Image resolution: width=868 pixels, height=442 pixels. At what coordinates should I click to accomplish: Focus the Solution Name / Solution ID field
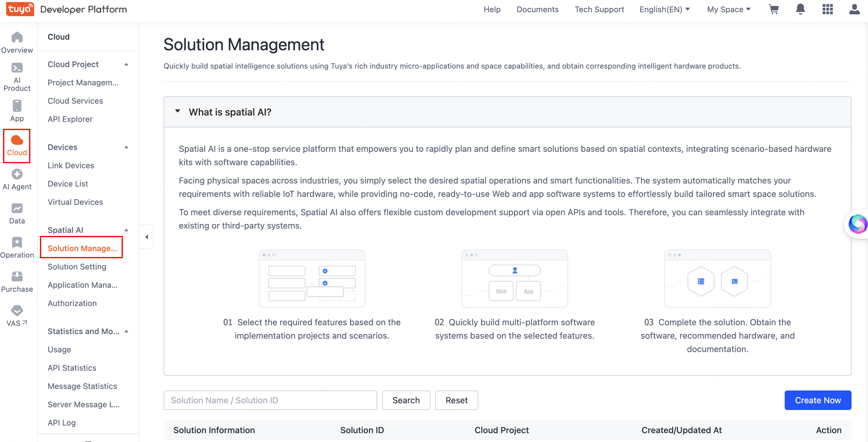[270, 400]
